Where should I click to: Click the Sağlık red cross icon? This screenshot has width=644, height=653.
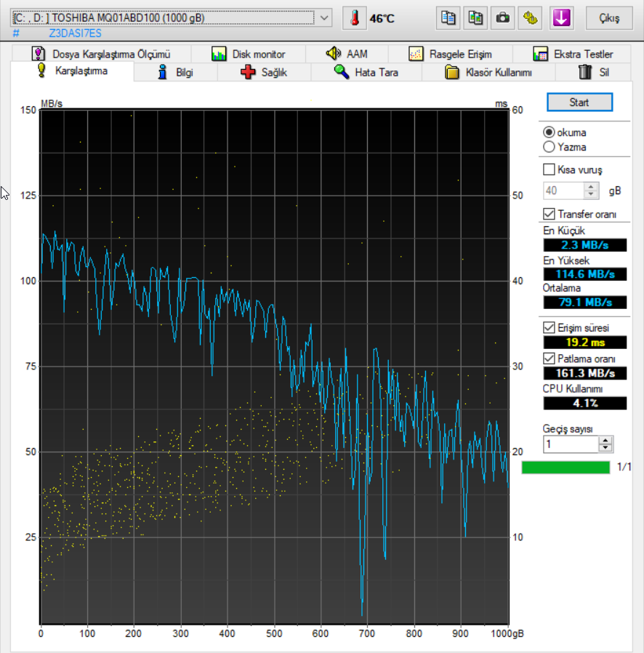(x=248, y=72)
